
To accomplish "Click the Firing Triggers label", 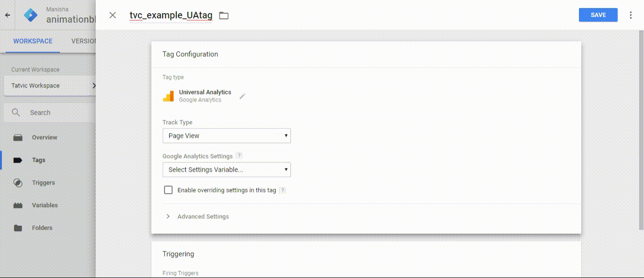I will point(181,273).
